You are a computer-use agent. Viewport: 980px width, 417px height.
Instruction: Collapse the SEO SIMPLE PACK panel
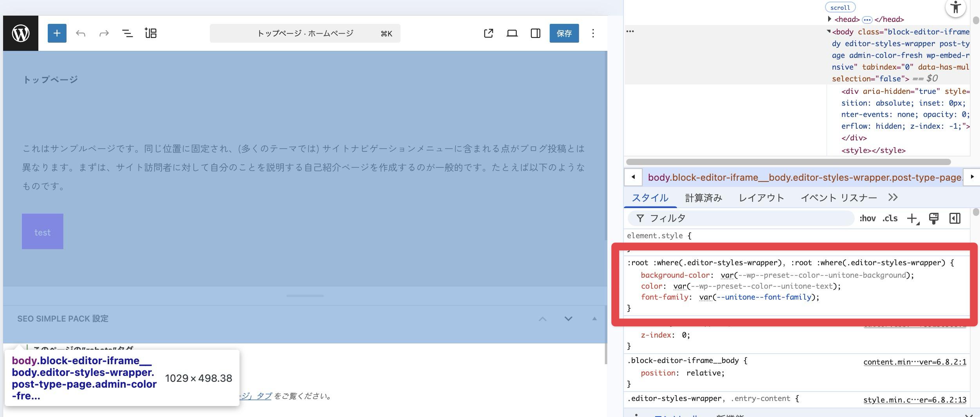(594, 319)
